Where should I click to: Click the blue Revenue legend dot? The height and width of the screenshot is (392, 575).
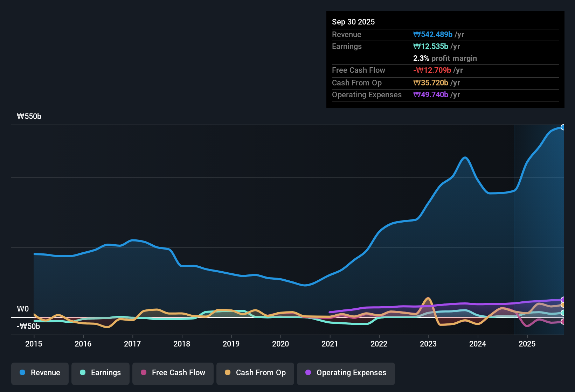22,373
